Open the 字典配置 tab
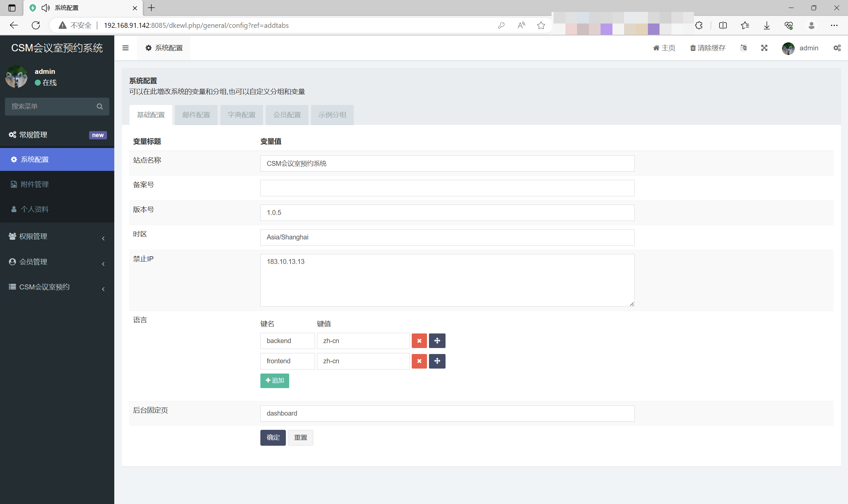The image size is (848, 504). pos(241,115)
